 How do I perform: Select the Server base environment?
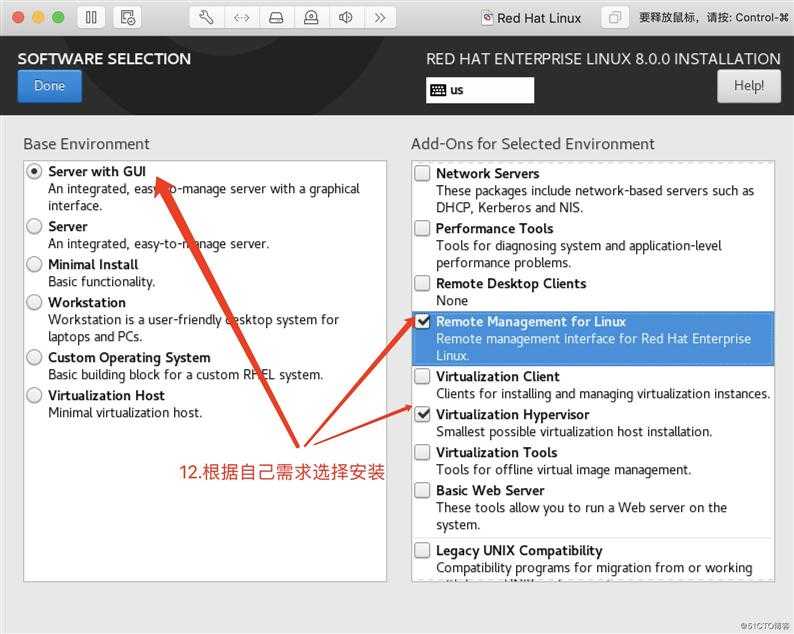34,226
